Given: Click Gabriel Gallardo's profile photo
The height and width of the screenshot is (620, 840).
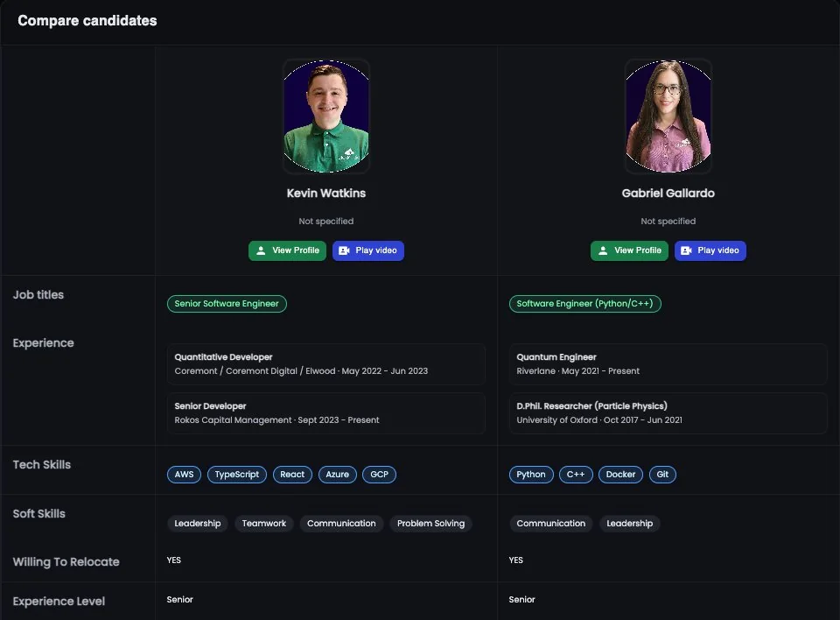Looking at the screenshot, I should [x=668, y=116].
